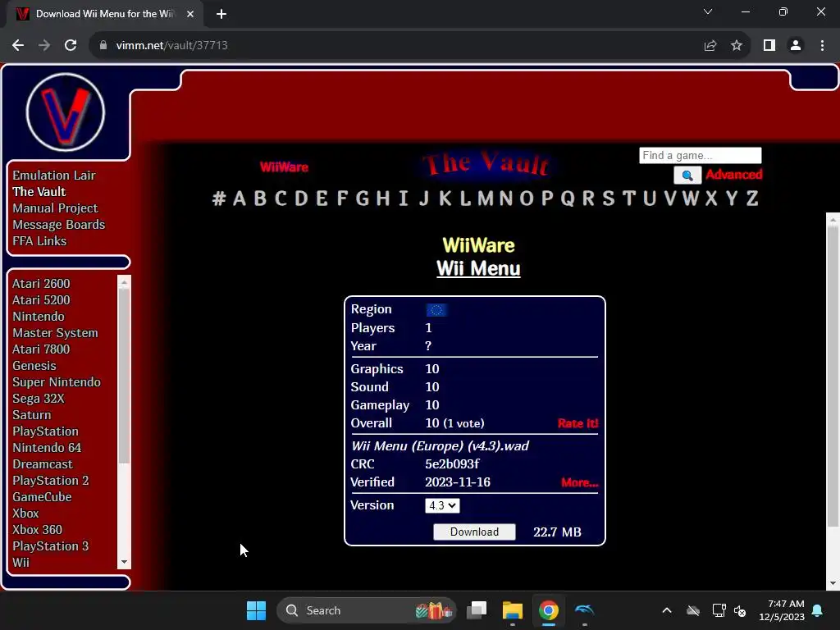Click the muted volume tray icon

coord(741,610)
